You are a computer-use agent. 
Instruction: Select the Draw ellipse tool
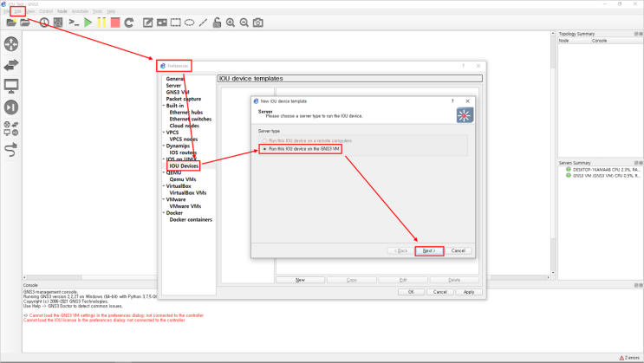point(189,23)
